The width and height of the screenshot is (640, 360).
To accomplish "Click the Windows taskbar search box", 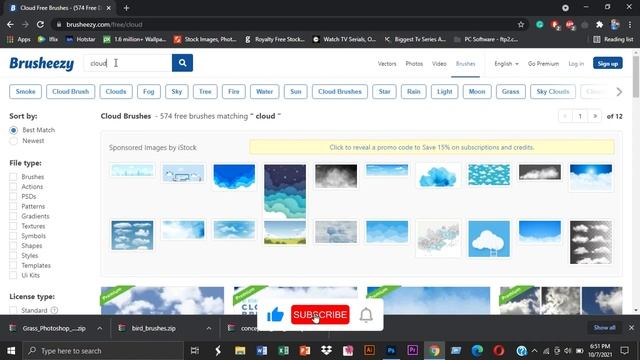I will point(103,351).
